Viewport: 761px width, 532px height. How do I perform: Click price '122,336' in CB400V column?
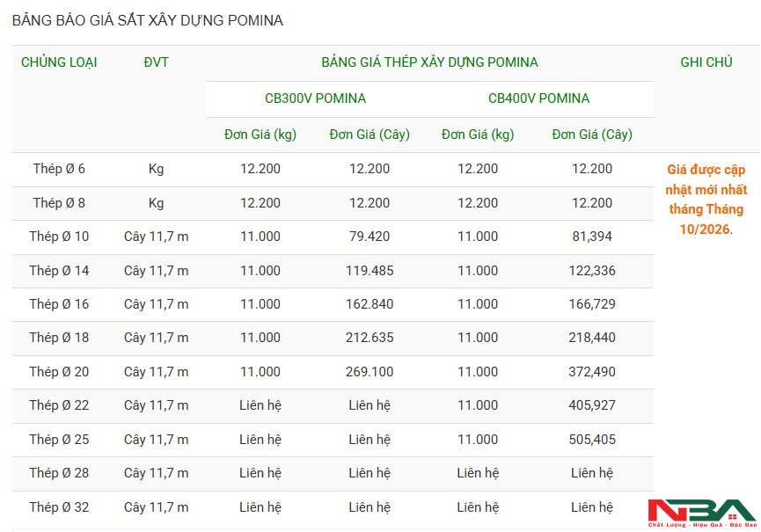click(x=592, y=271)
